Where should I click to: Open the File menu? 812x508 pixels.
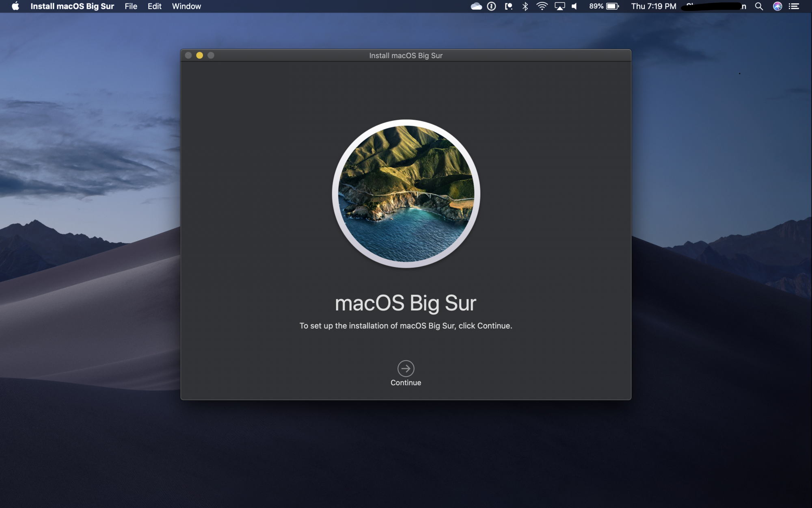(131, 6)
